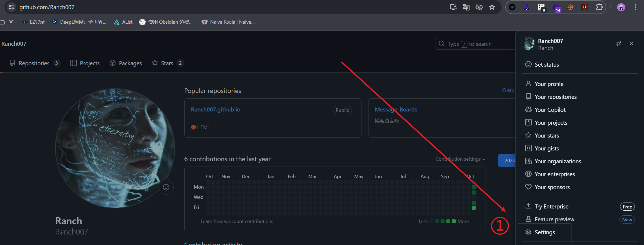Open the browser extensions puzzle icon
Screen dimensions: 644x245
click(x=599, y=7)
